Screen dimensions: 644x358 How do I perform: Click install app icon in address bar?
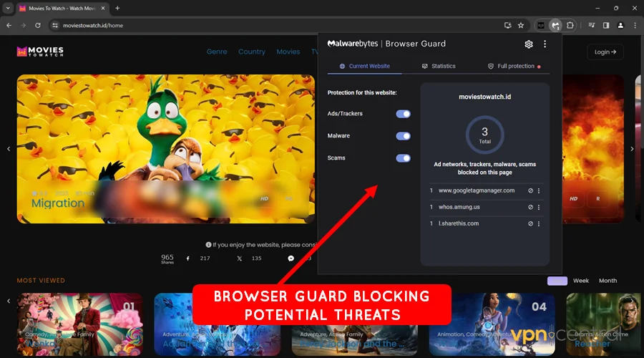tap(507, 26)
